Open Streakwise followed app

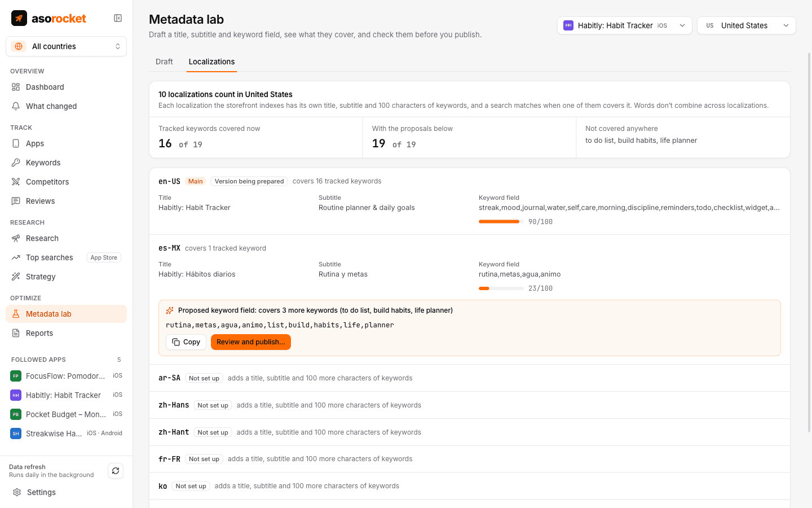66,433
